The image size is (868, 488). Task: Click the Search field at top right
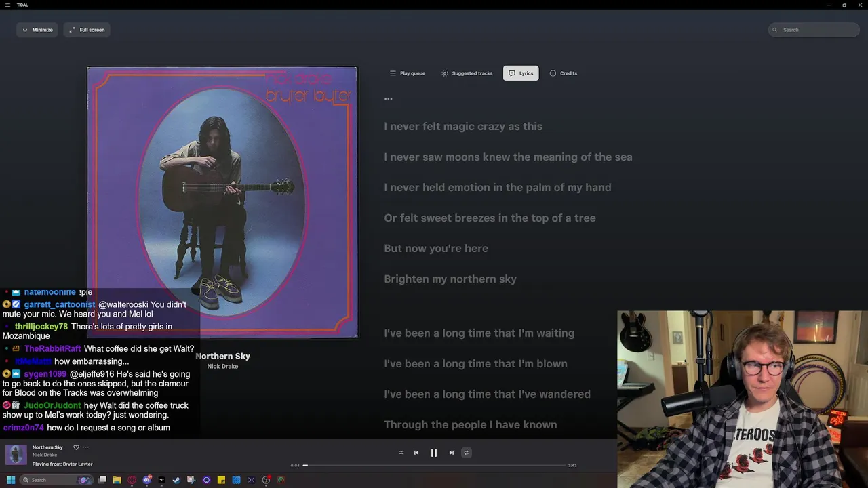(814, 30)
